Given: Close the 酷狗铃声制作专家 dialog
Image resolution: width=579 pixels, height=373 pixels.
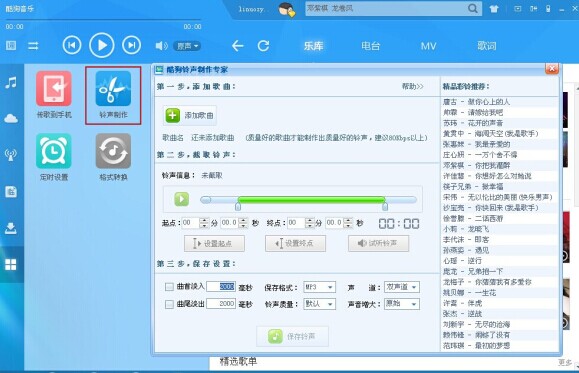Looking at the screenshot, I should (x=552, y=69).
